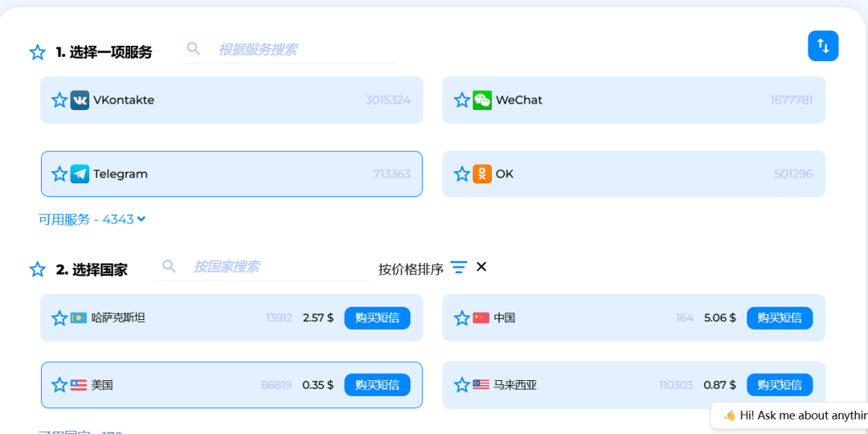The width and height of the screenshot is (868, 434).
Task: Click the sort arrows button at top right
Action: [823, 46]
